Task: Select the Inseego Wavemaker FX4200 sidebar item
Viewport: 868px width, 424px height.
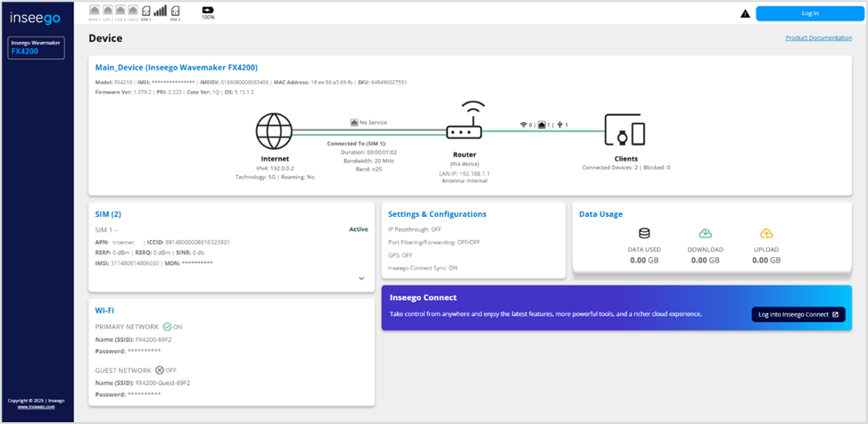Action: click(x=37, y=47)
